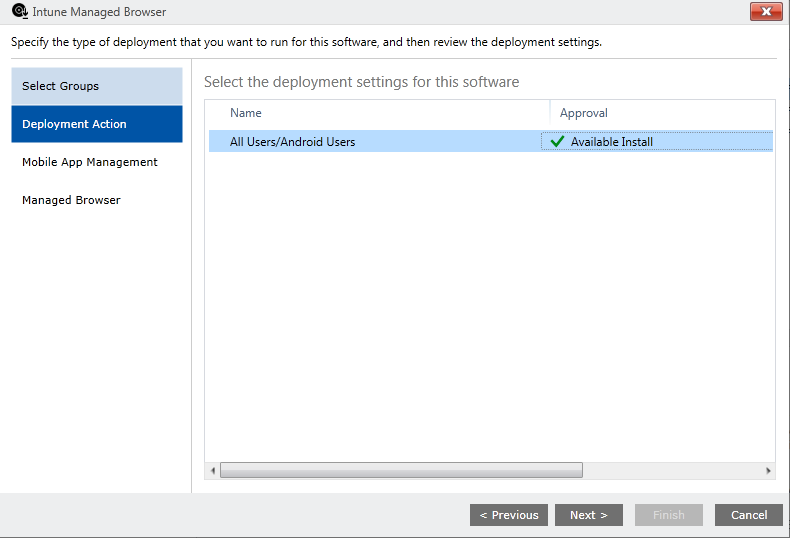
Task: Click the horizontal scrollbar thumb
Action: click(x=402, y=470)
